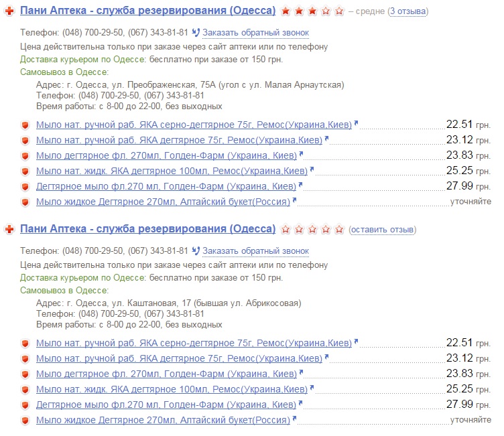Open Мыло ЯКА дегтярное 75г in the Преображенская listing
The width and height of the screenshot is (504, 436).
click(x=179, y=140)
